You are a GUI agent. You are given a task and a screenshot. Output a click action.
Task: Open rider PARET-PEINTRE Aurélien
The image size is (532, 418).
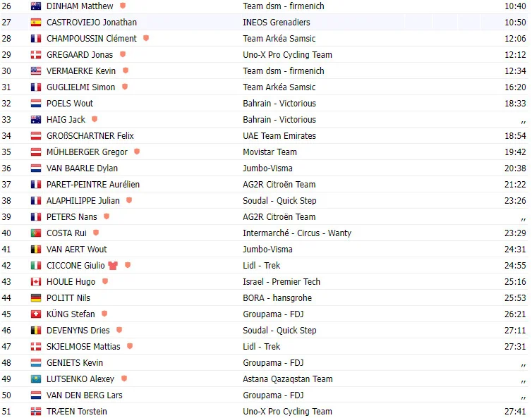point(93,185)
